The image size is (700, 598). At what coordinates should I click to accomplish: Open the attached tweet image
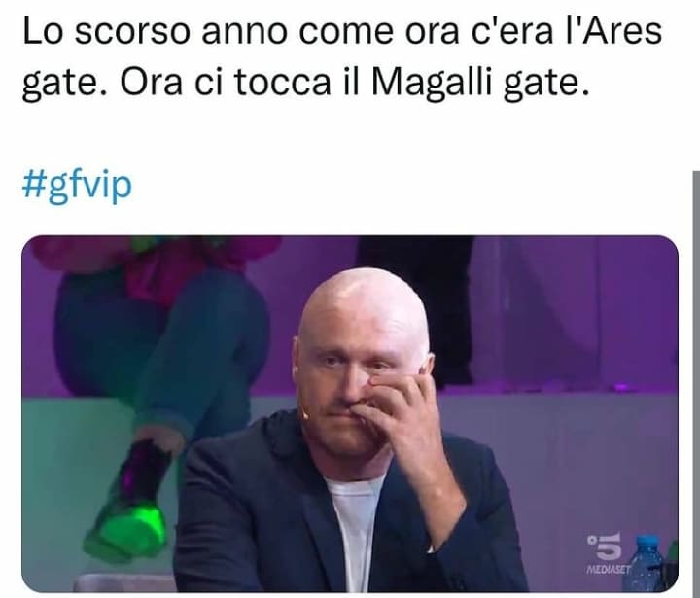pos(350,414)
